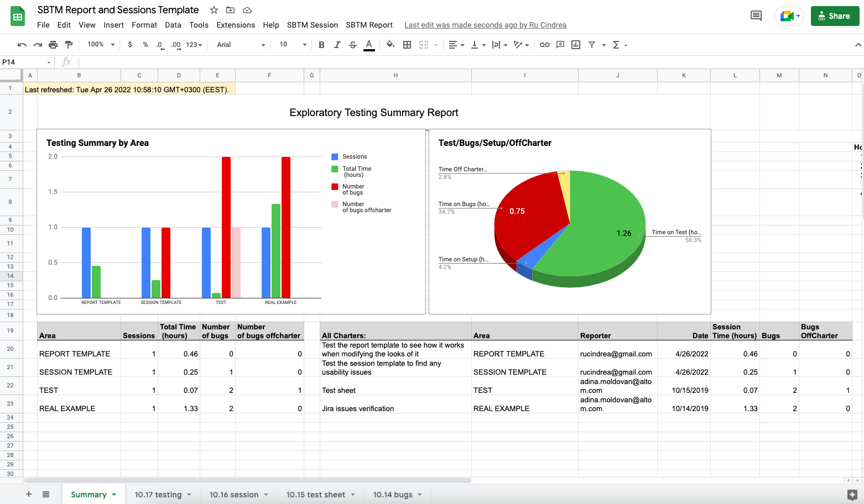Open comment history icon

tap(756, 15)
